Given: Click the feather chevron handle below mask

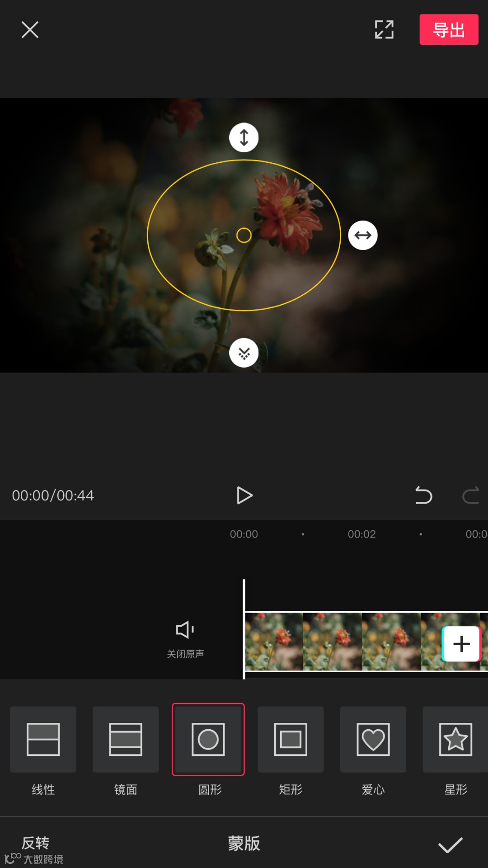Looking at the screenshot, I should point(244,353).
